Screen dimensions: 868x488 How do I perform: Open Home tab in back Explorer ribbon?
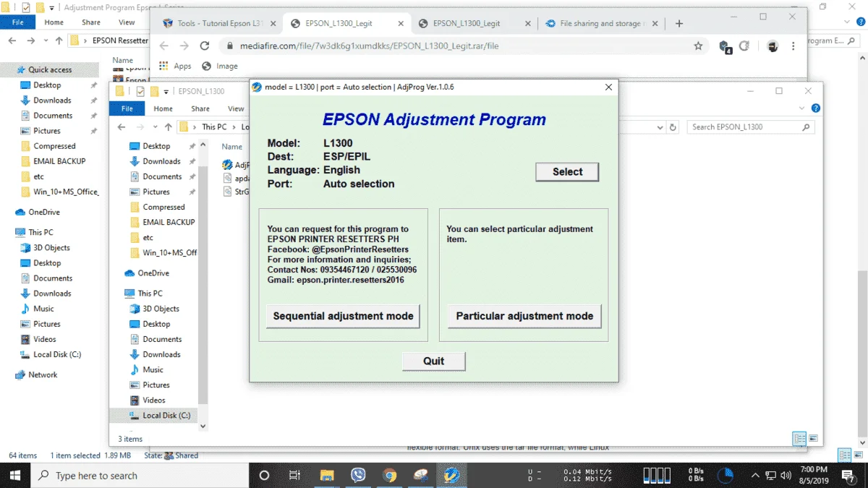[54, 22]
